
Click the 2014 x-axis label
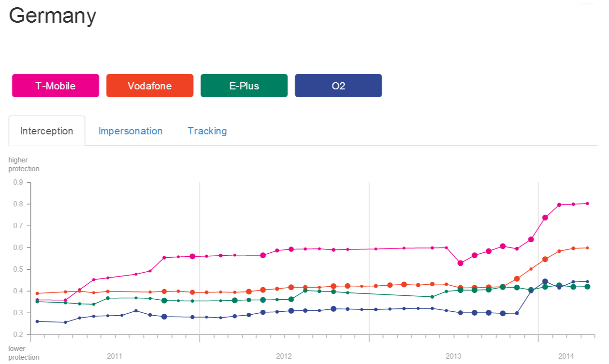click(x=566, y=356)
